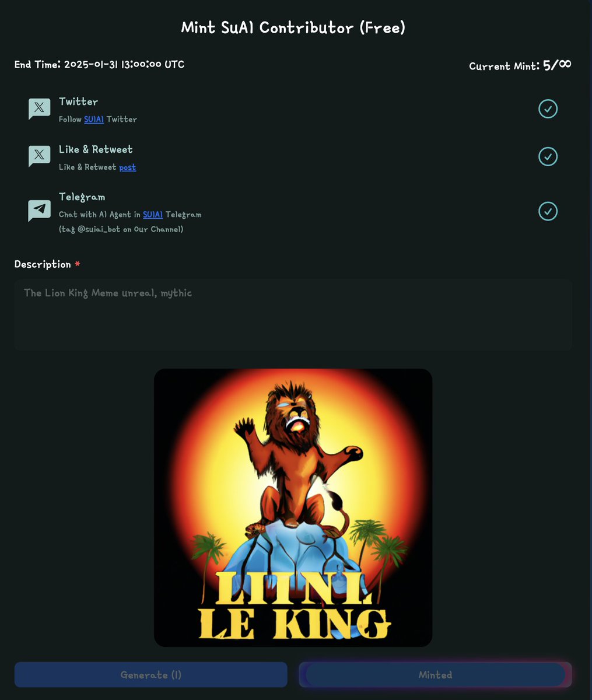
Task: Open the SUIAI Telegram link
Action: pyautogui.click(x=153, y=215)
